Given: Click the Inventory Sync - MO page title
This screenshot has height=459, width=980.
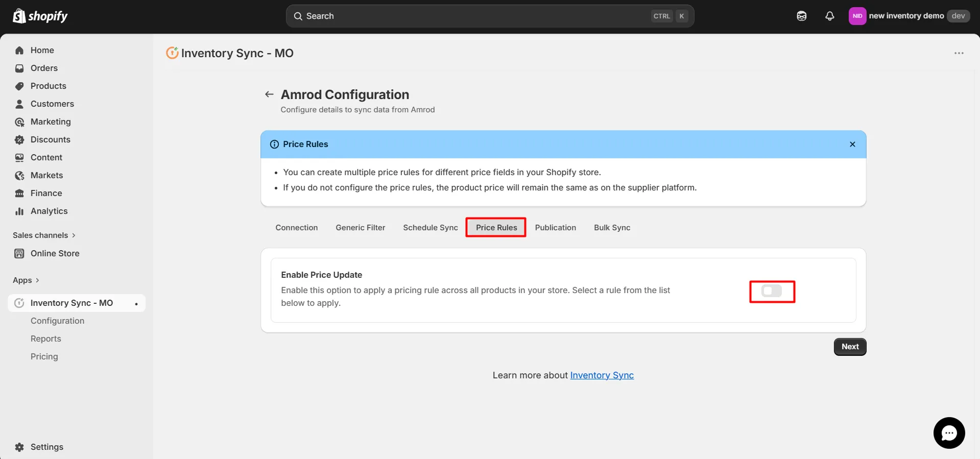Looking at the screenshot, I should (237, 53).
